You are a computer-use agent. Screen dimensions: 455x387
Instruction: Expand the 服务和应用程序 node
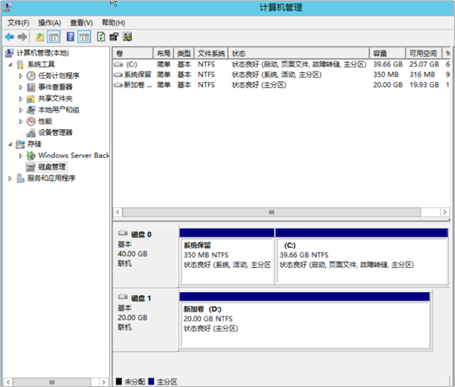pyautogui.click(x=10, y=178)
